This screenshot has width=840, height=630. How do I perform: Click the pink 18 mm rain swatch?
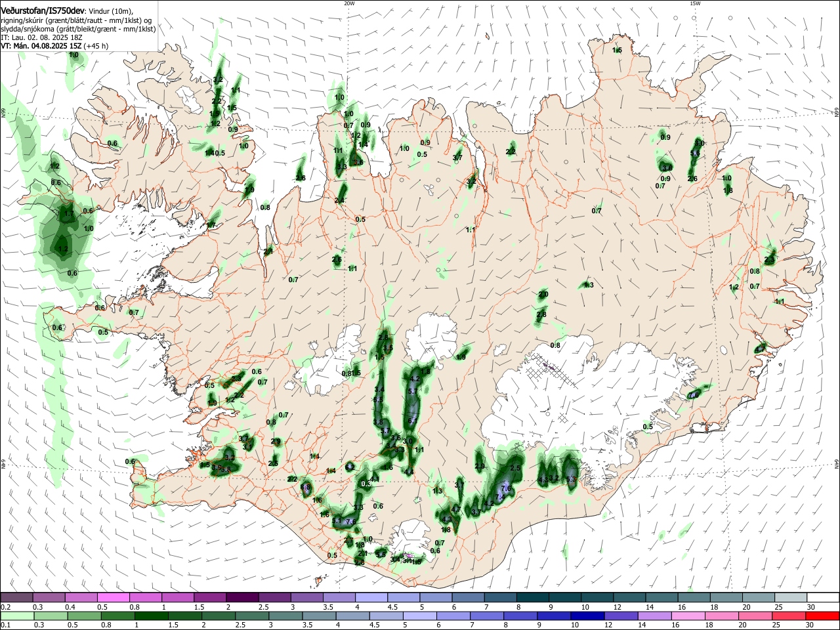721,616
